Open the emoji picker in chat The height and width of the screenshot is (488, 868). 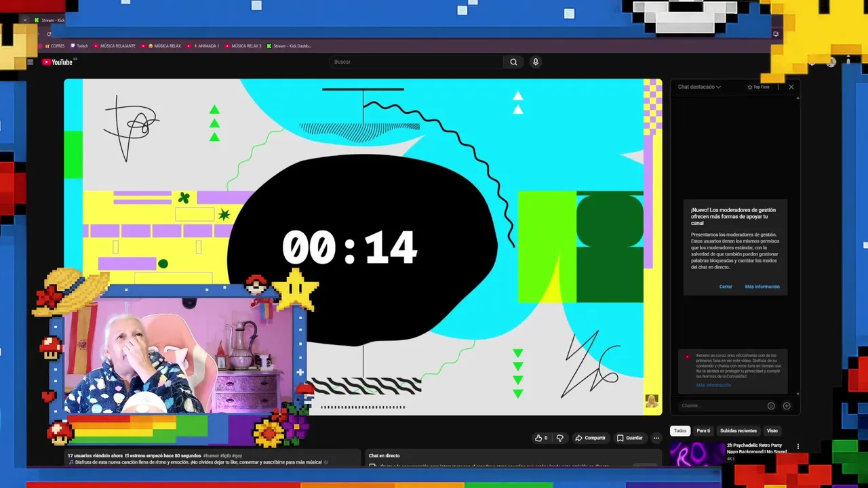tap(771, 406)
